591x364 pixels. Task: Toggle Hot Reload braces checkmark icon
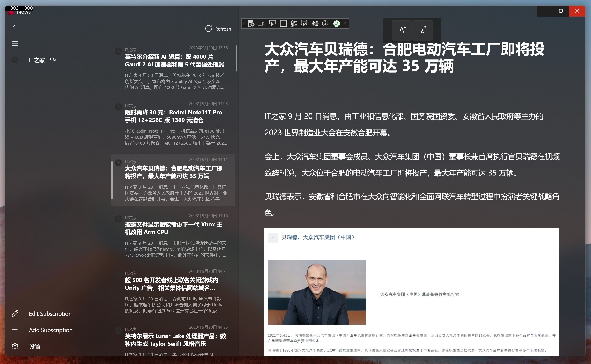(315, 24)
